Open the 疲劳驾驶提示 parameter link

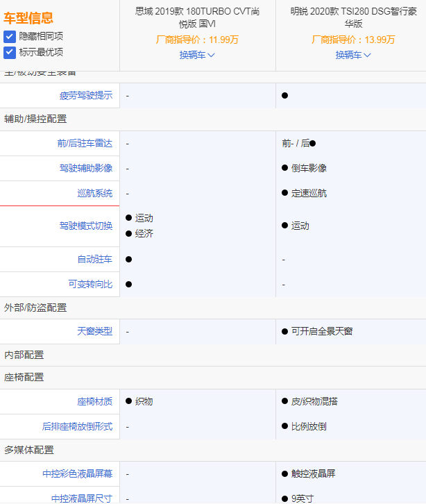[85, 96]
